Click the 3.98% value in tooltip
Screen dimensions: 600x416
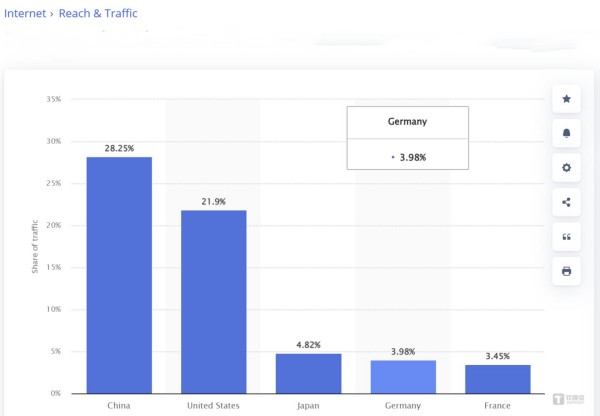point(413,158)
